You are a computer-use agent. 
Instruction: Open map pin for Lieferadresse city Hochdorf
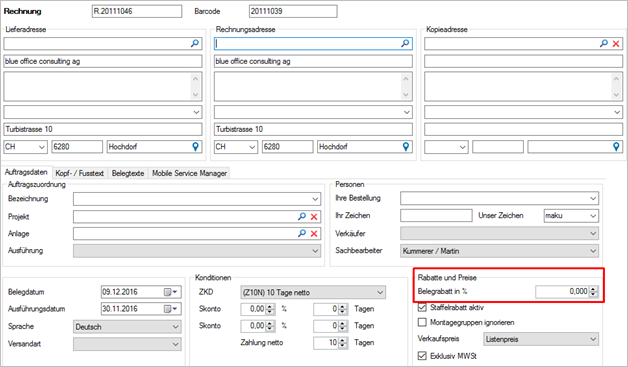(x=195, y=147)
